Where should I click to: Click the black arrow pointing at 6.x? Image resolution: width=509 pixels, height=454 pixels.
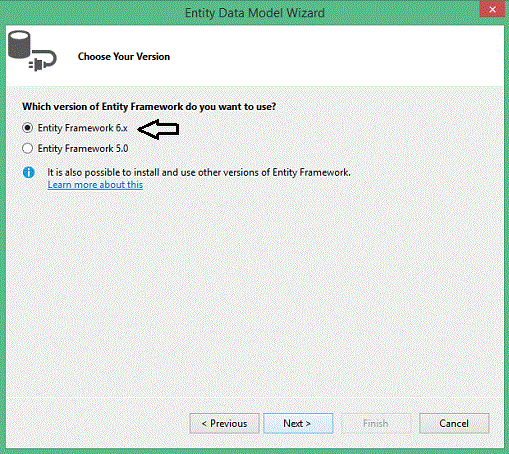158,129
